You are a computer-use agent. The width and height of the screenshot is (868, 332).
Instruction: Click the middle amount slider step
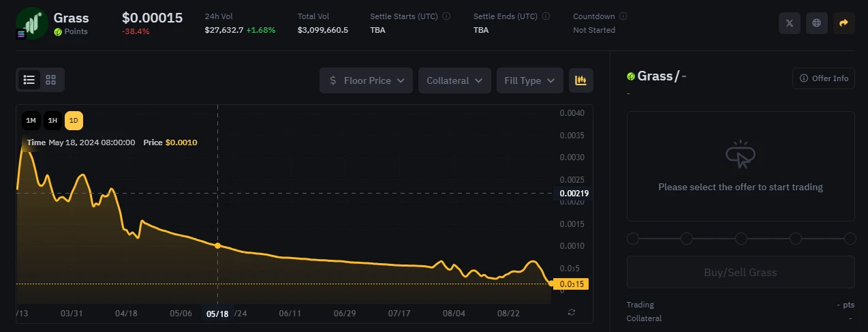click(x=741, y=239)
